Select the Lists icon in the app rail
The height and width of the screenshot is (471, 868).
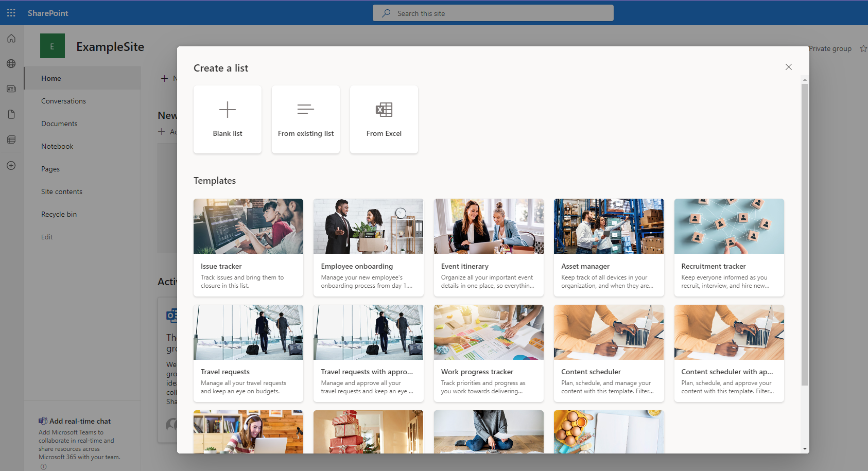(x=11, y=139)
